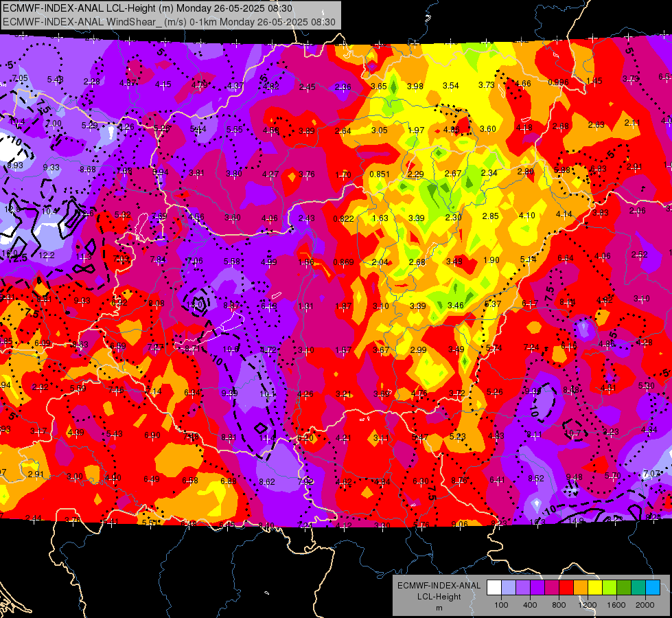Viewport: 672px width, 618px height.
Task: Click the grid value 3.98
Action: click(x=415, y=87)
